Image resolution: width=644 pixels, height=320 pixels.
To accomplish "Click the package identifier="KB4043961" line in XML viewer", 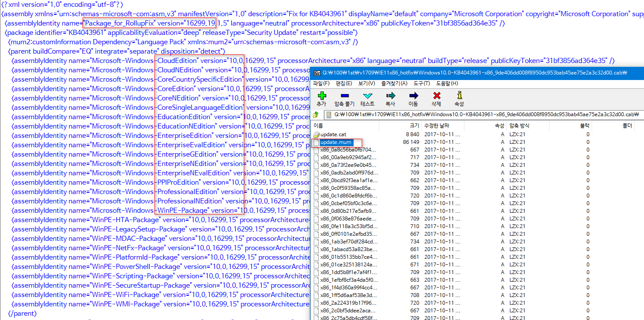I will (x=181, y=32).
